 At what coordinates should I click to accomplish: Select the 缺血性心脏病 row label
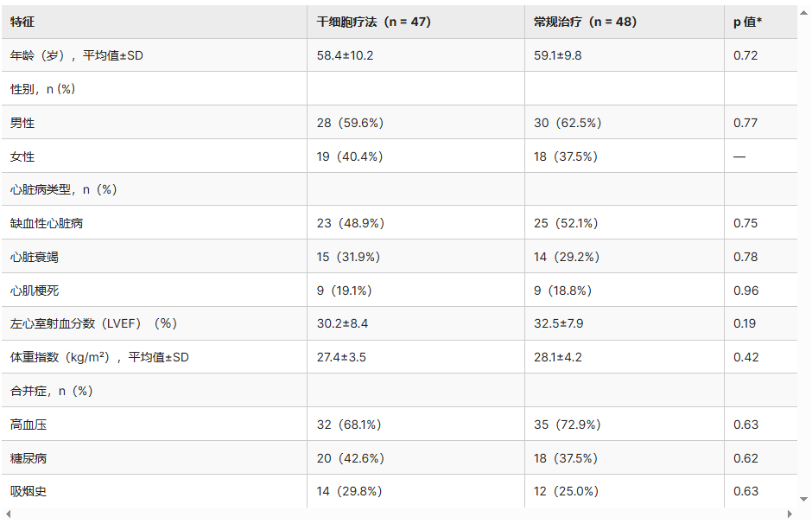click(47, 223)
